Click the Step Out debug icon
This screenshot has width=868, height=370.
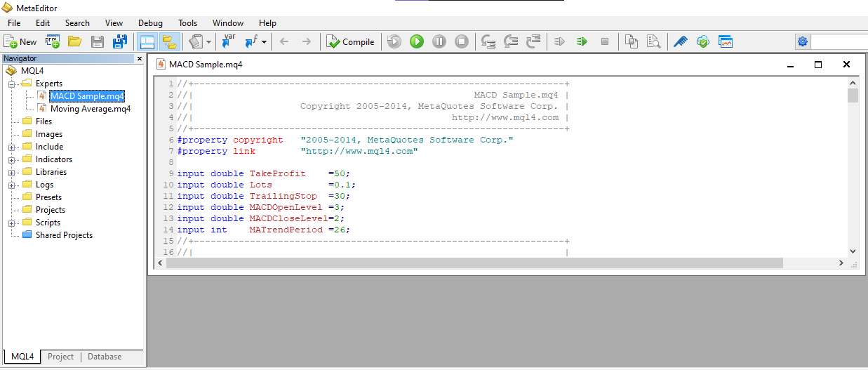coord(533,41)
